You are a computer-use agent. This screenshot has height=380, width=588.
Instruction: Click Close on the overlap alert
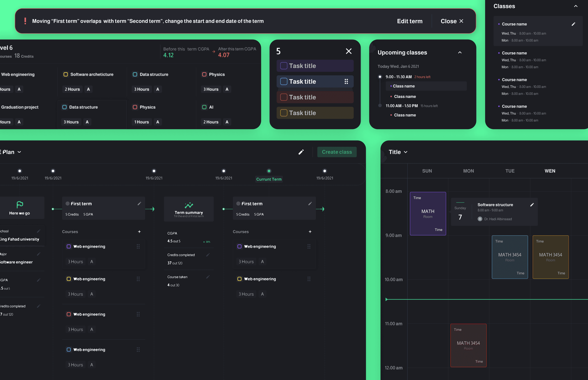pyautogui.click(x=452, y=21)
